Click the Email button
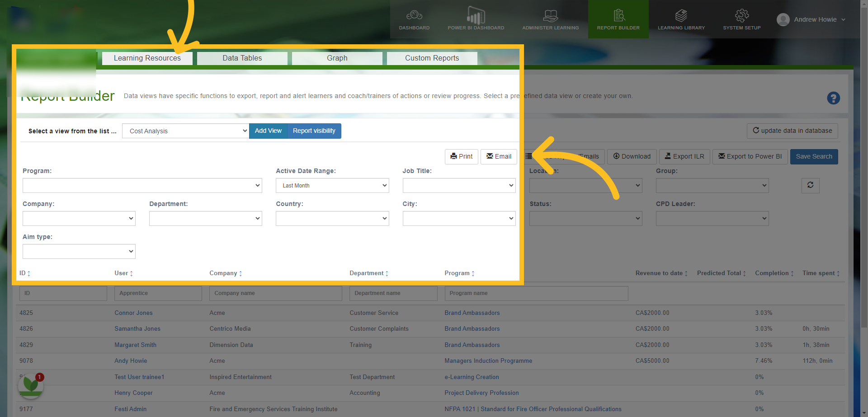This screenshot has height=417, width=868. 499,156
